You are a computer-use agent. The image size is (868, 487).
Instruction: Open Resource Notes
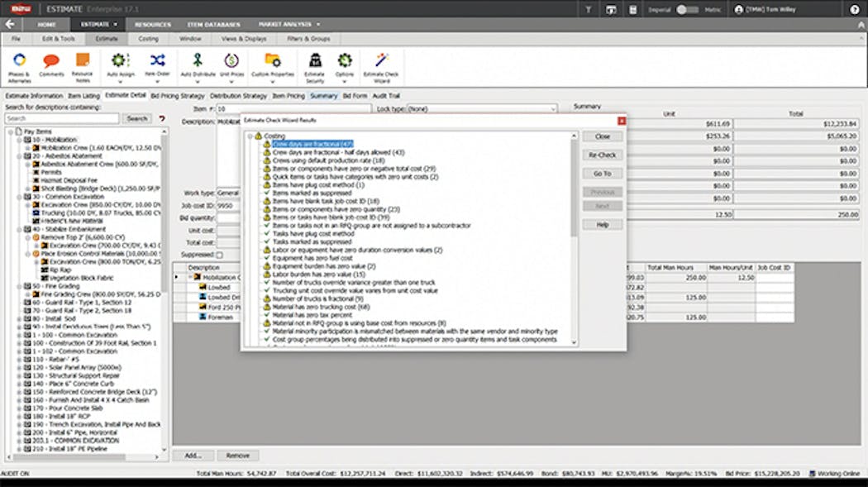pyautogui.click(x=83, y=66)
